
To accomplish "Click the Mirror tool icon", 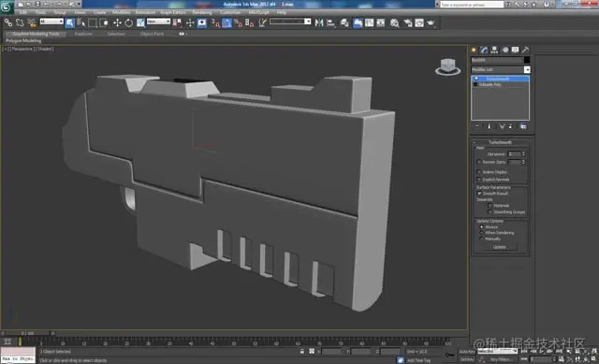I will coord(319,22).
